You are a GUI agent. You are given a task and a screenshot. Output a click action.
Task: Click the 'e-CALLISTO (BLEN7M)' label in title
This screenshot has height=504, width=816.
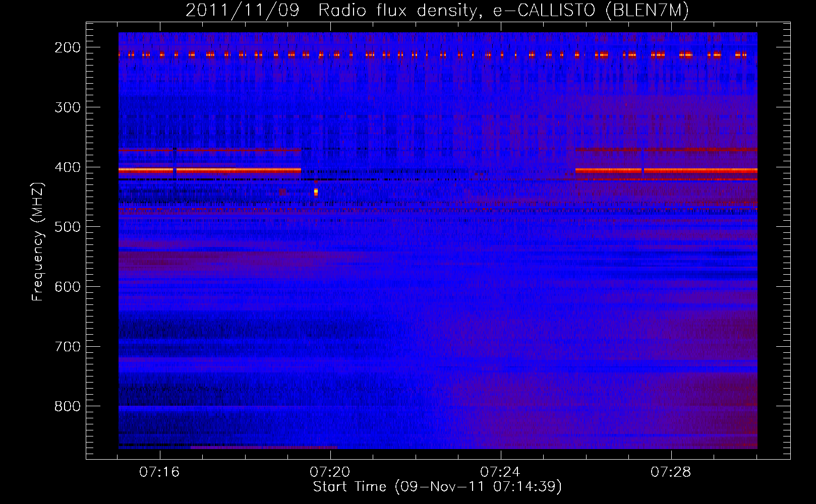pos(591,10)
